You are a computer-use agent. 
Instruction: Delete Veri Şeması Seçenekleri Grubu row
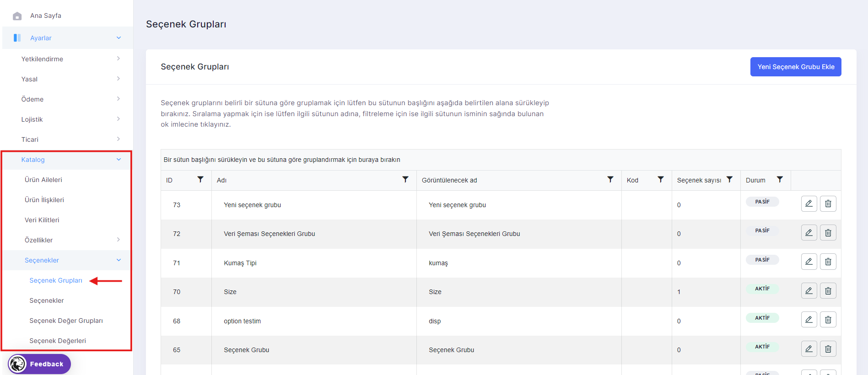point(828,233)
